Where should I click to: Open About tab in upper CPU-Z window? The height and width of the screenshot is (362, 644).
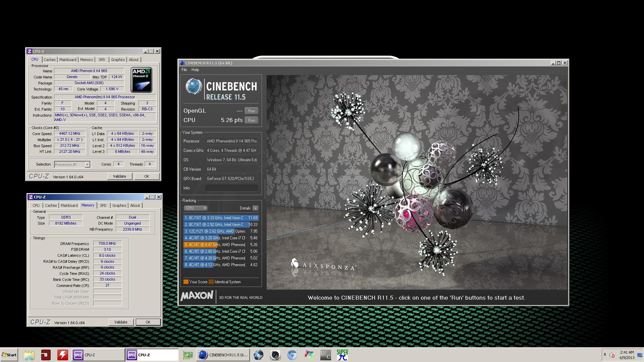click(x=134, y=60)
